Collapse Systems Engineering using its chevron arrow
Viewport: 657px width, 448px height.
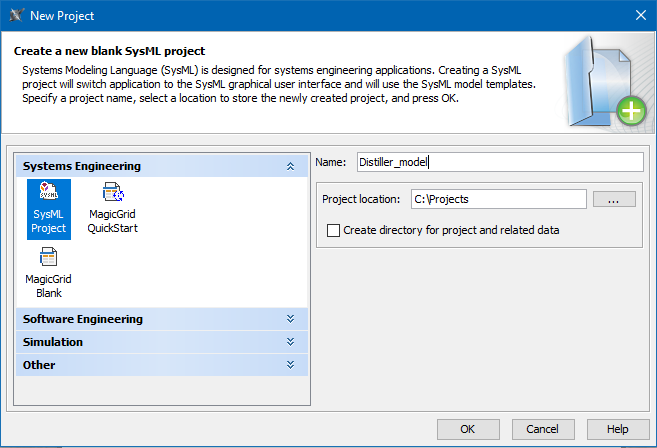point(290,167)
